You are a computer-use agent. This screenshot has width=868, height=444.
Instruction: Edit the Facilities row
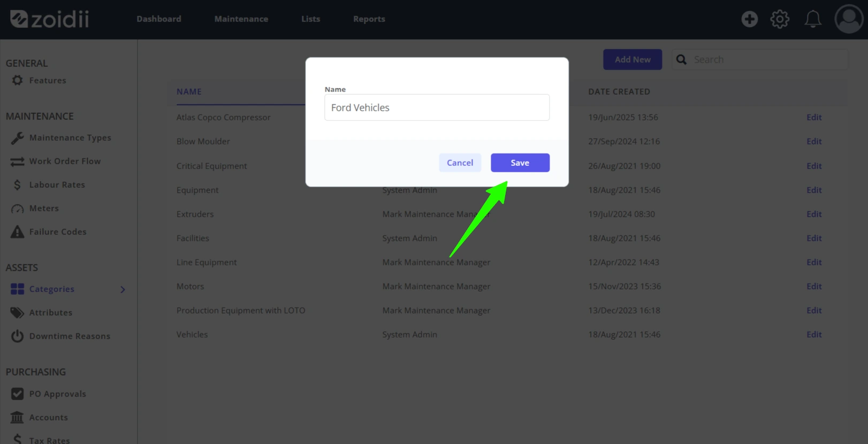(814, 238)
